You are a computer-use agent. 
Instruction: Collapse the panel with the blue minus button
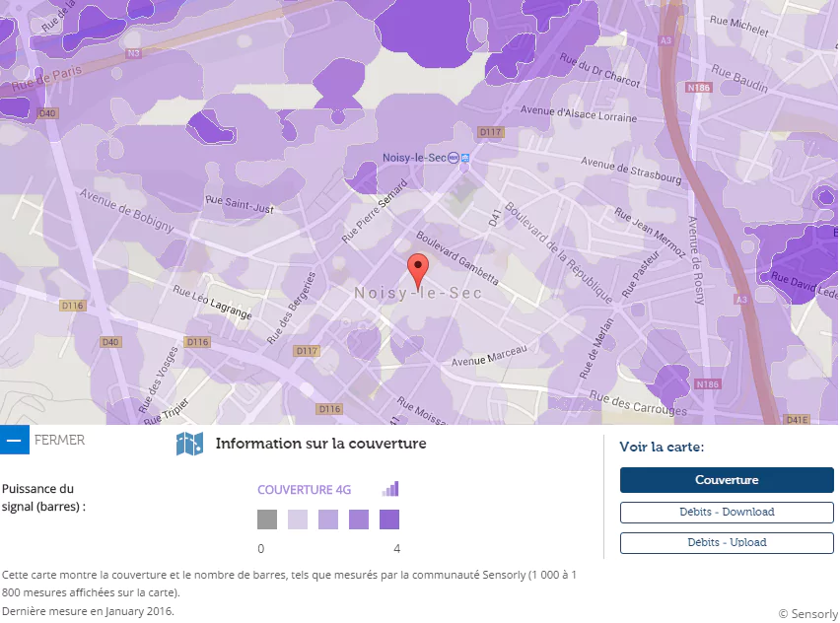(15, 441)
